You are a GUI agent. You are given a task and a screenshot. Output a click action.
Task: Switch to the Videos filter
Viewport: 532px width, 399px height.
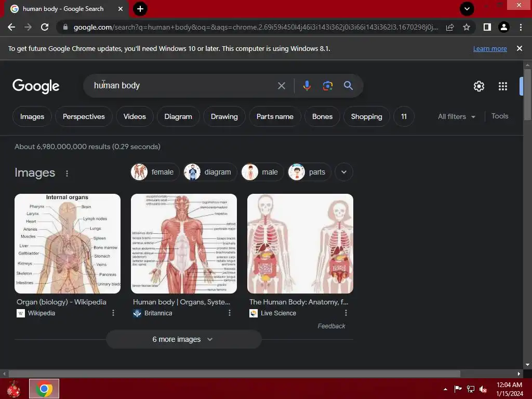135,116
